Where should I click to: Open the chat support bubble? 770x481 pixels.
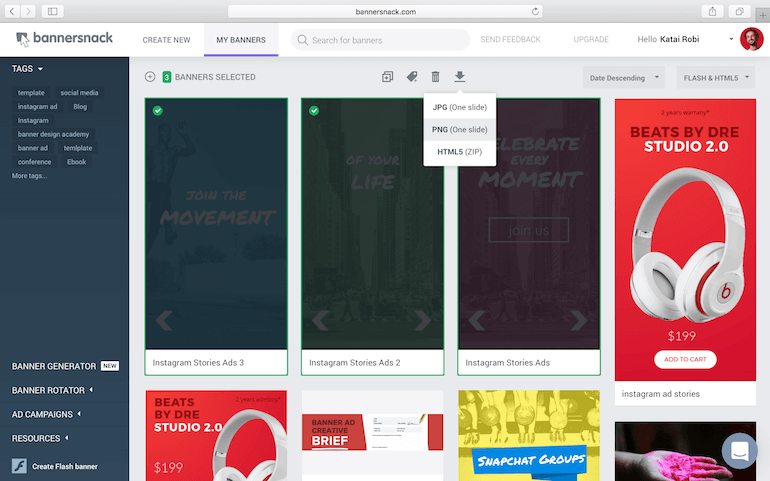tap(739, 451)
